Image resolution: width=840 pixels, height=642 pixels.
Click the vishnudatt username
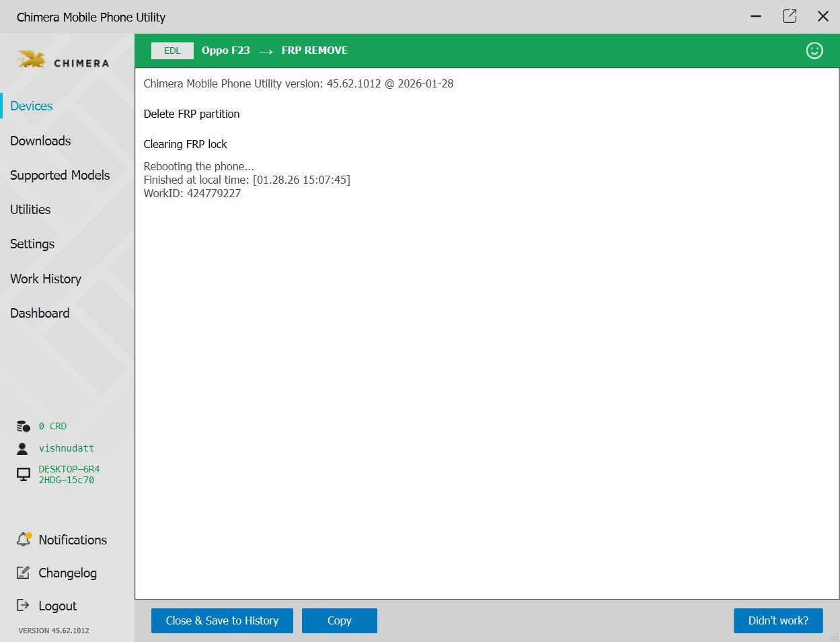point(67,448)
